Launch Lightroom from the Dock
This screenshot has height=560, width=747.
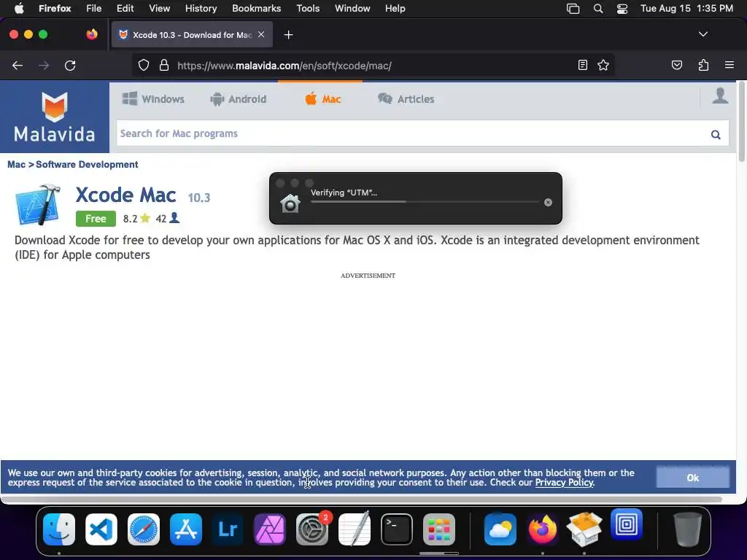228,529
